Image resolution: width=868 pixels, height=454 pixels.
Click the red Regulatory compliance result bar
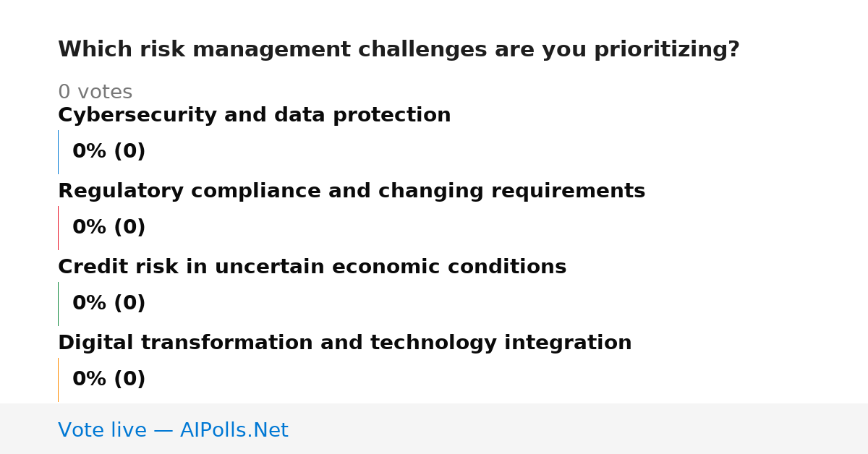click(59, 228)
